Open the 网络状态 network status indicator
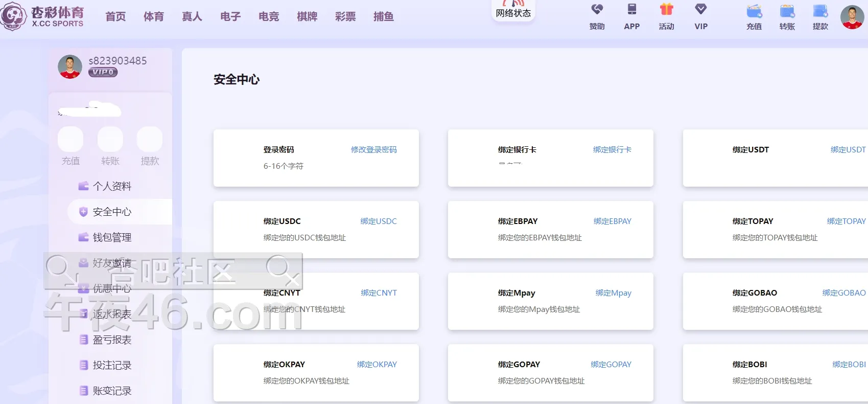Viewport: 868px width, 404px height. (x=513, y=11)
